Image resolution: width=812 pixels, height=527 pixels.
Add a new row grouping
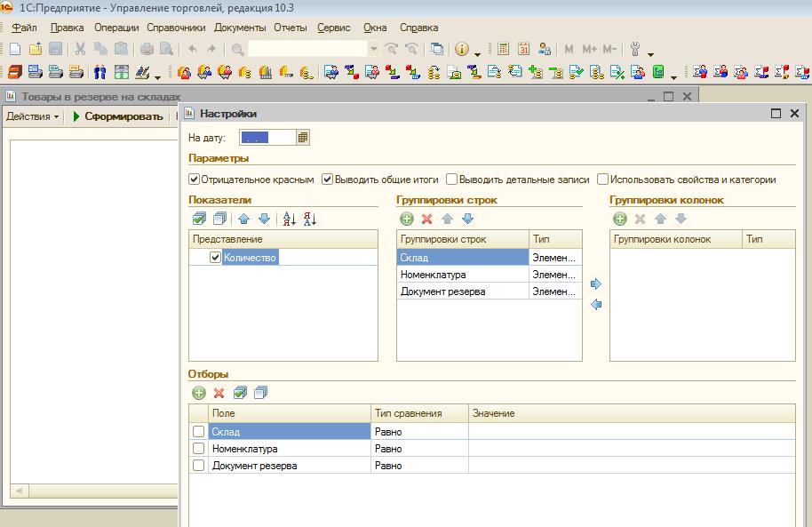[407, 219]
